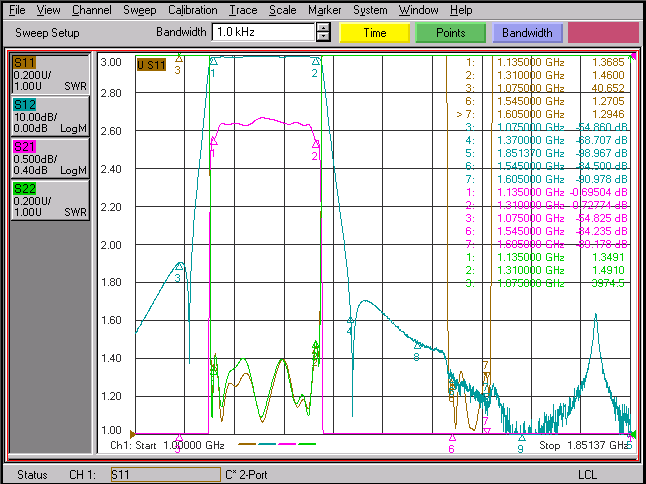Open the View menu
Image resolution: width=646 pixels, height=484 pixels.
click(x=48, y=10)
